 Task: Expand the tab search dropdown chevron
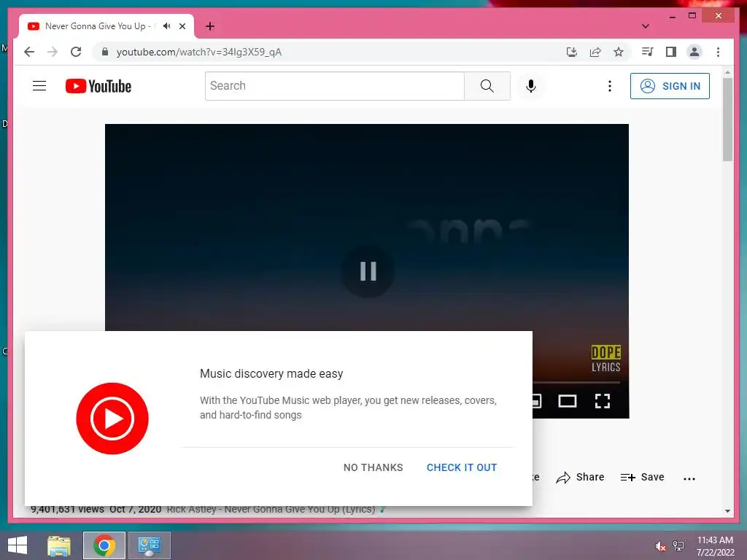pyautogui.click(x=646, y=26)
